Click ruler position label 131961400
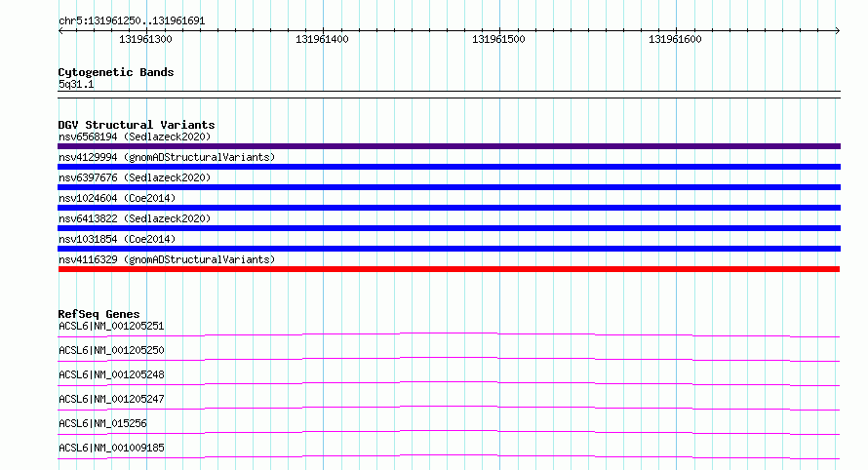 tap(322, 39)
